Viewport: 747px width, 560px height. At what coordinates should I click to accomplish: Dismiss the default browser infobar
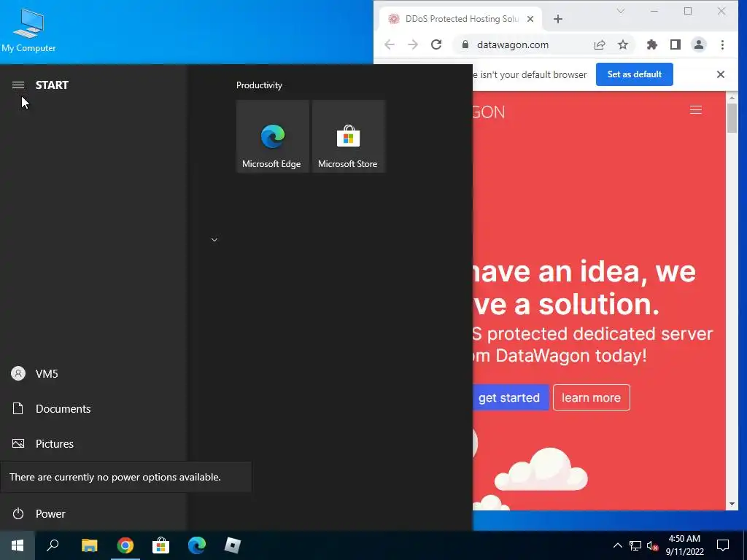click(x=720, y=74)
